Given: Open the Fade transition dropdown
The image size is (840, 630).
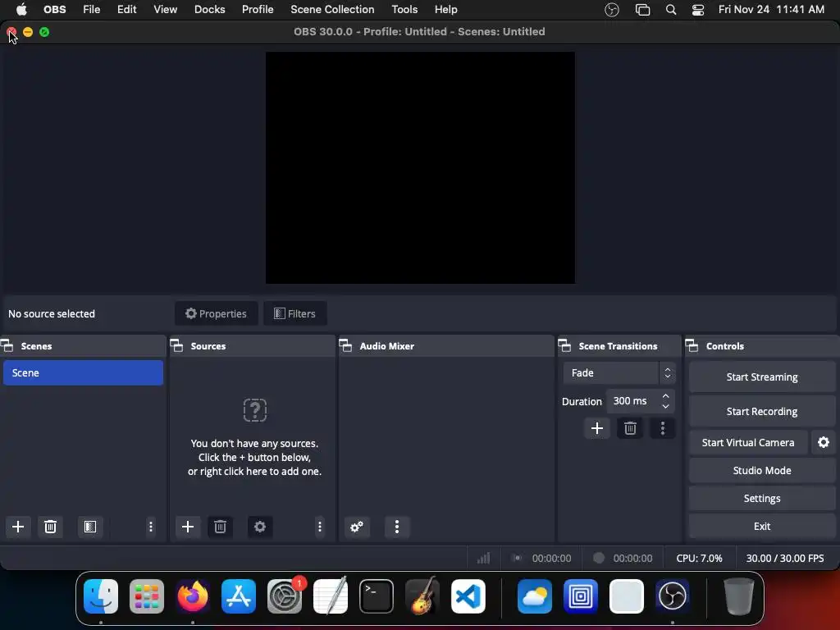Looking at the screenshot, I should click(x=619, y=373).
